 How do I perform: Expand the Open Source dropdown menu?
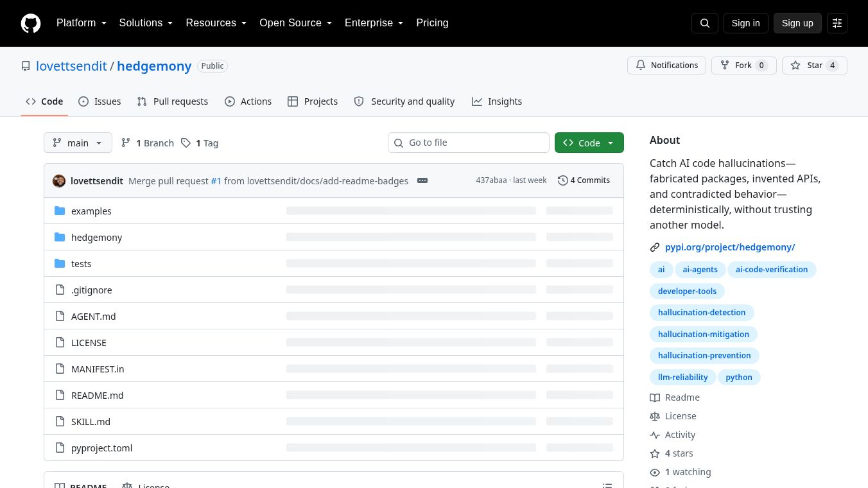(296, 23)
